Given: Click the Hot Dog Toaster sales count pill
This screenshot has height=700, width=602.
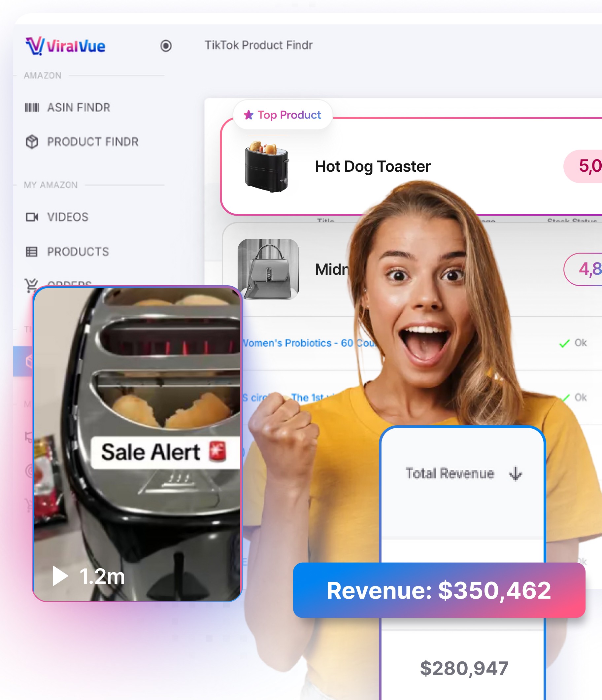Looking at the screenshot, I should 583,166.
